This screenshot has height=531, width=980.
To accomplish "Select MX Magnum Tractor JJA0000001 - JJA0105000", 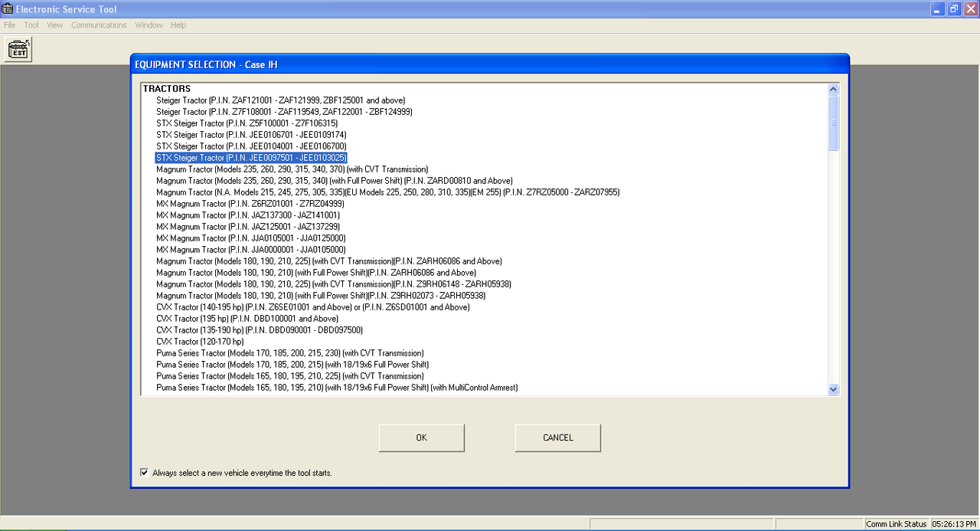I will (251, 250).
